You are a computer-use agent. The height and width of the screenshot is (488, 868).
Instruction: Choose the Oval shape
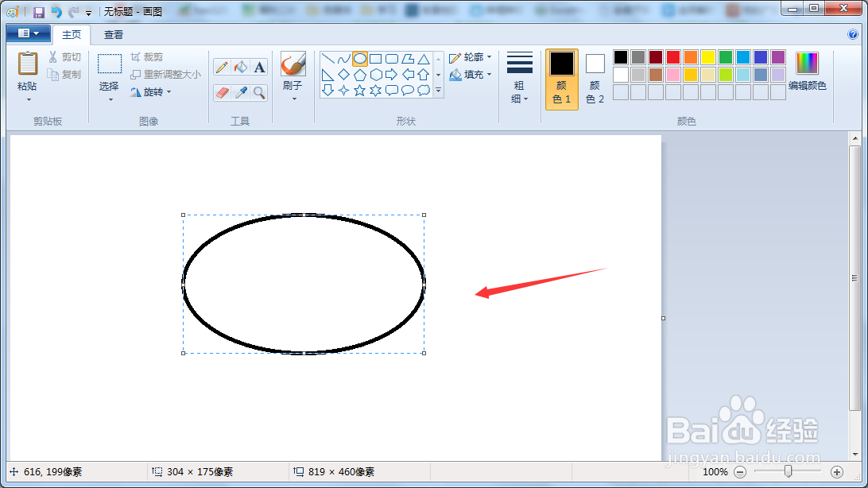pyautogui.click(x=360, y=59)
